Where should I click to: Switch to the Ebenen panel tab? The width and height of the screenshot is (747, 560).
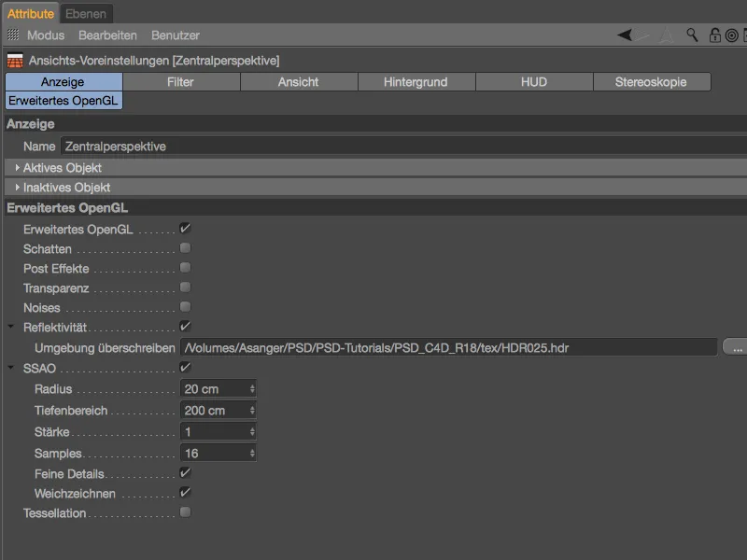click(x=86, y=14)
